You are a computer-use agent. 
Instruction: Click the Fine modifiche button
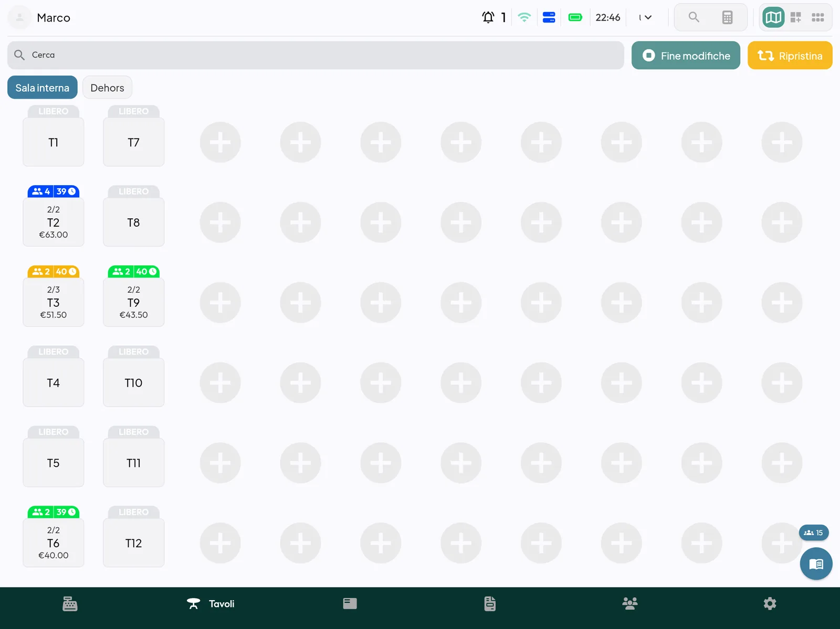(686, 56)
